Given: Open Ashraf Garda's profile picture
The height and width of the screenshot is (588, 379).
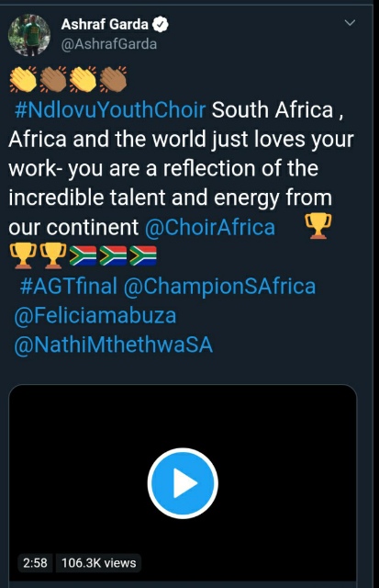Looking at the screenshot, I should [x=28, y=35].
